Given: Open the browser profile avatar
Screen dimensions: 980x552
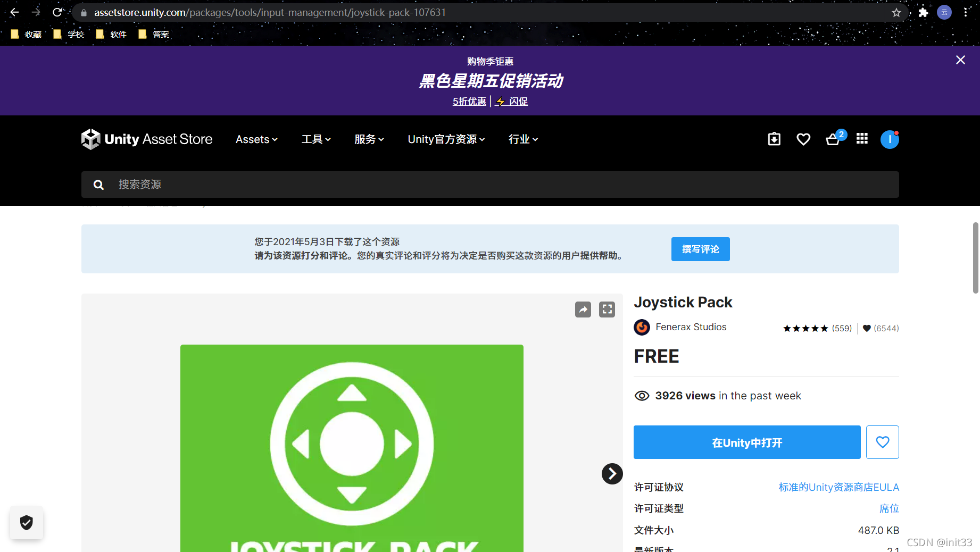Looking at the screenshot, I should click(x=944, y=12).
